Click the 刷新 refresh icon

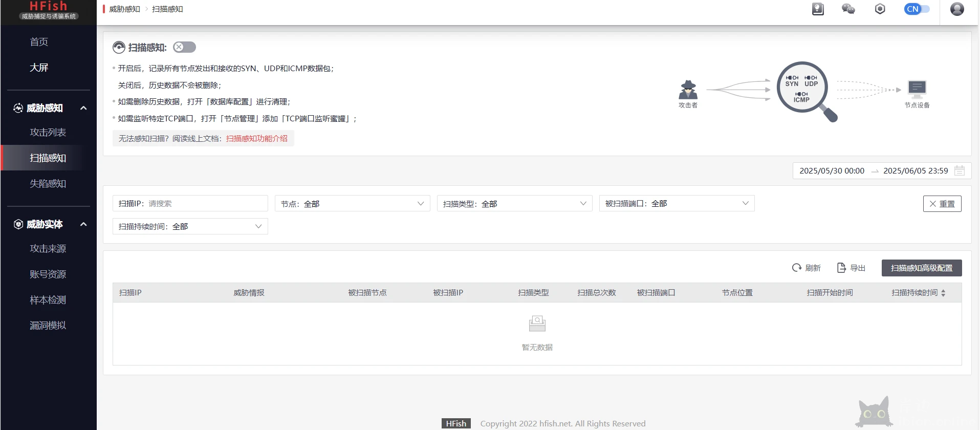797,268
